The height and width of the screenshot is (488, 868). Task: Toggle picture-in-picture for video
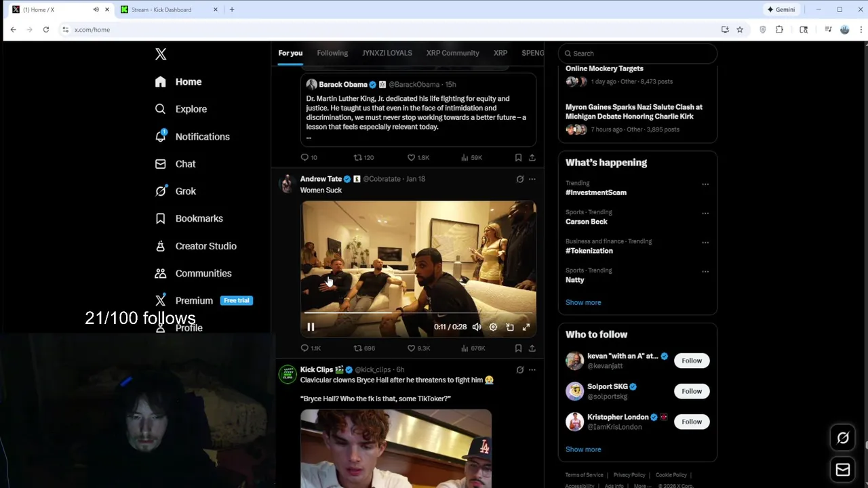point(509,327)
